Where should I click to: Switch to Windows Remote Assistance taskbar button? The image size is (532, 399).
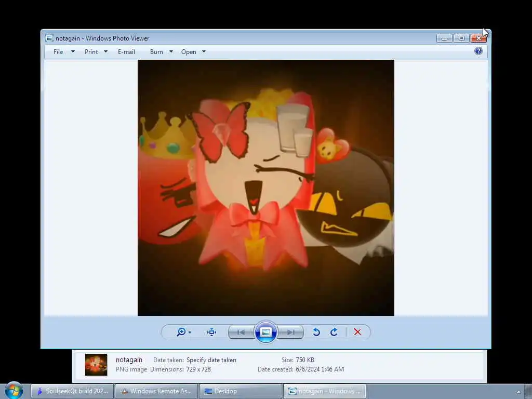click(156, 391)
